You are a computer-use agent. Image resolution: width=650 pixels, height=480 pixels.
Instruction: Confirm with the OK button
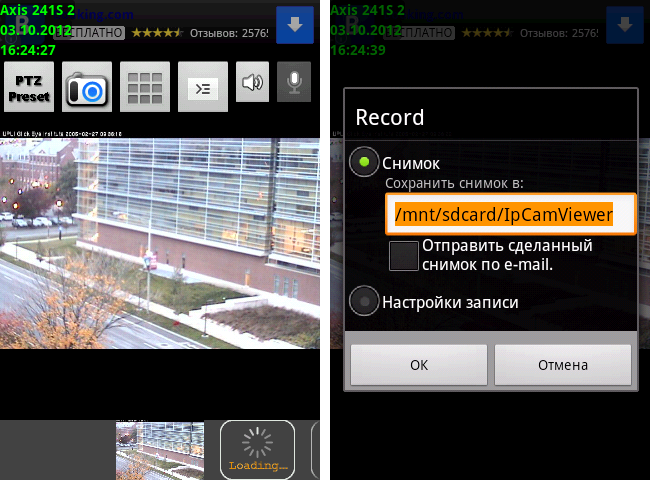pos(419,365)
